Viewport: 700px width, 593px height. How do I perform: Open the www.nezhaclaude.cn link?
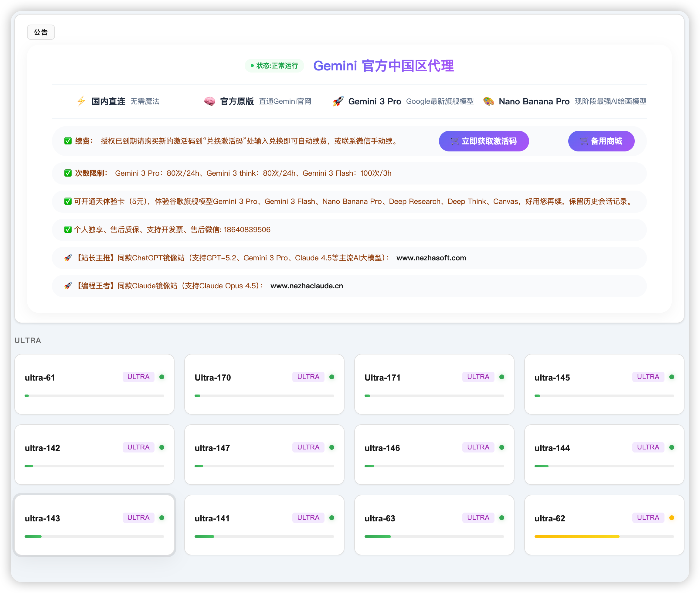pyautogui.click(x=307, y=286)
